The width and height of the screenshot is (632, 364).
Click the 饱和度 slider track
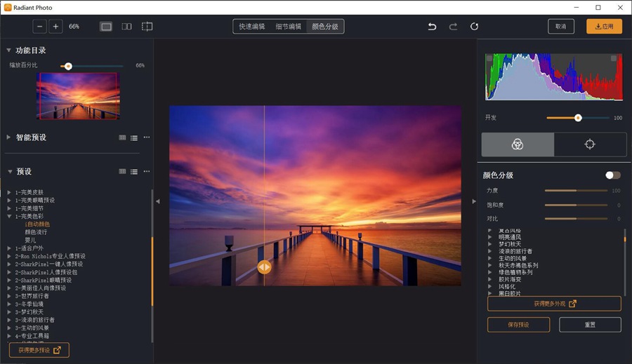(x=576, y=205)
